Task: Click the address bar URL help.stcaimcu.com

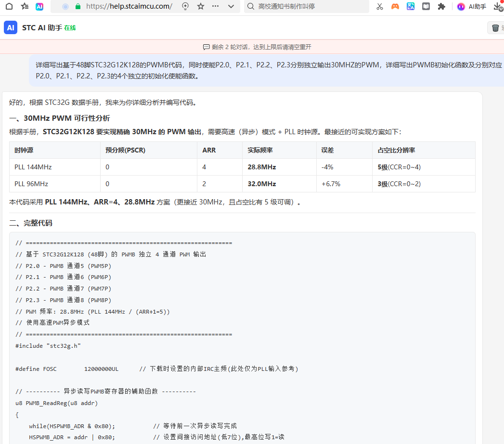Action: (129, 6)
